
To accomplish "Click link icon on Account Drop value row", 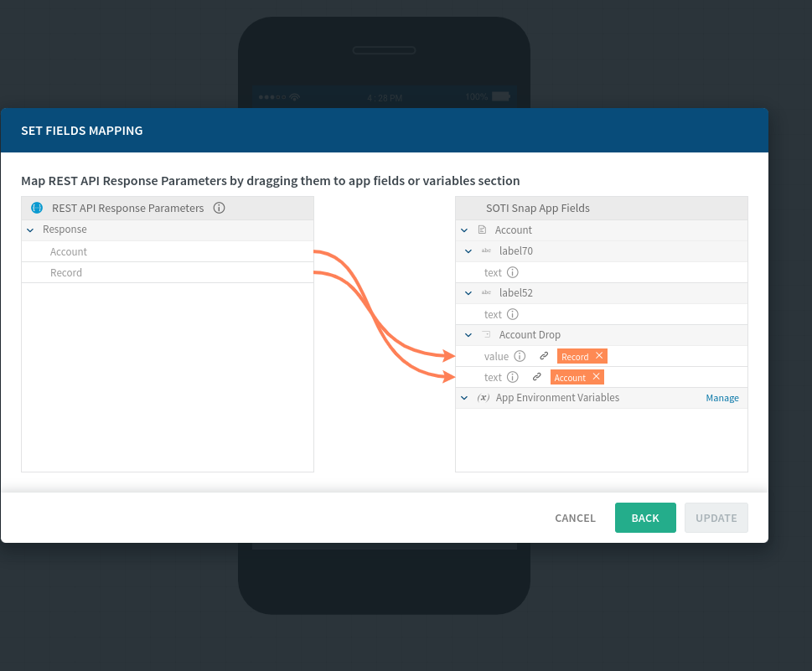I will coord(544,356).
